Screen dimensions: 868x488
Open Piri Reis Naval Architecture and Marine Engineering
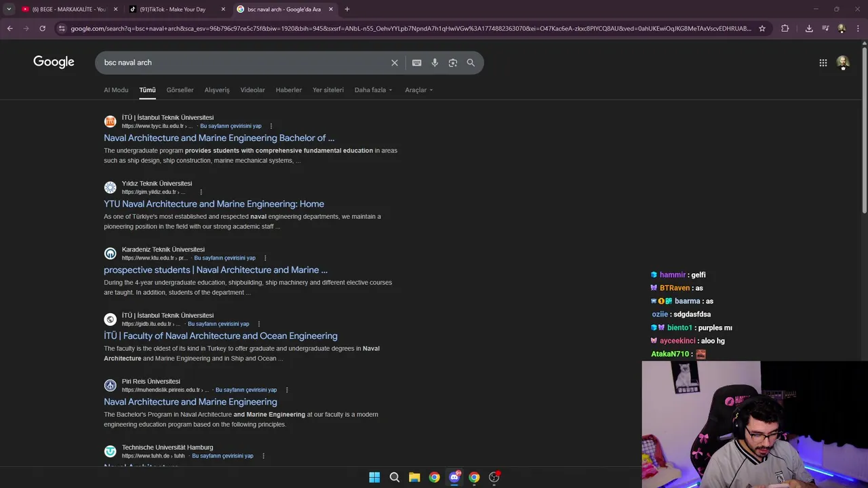(x=191, y=402)
